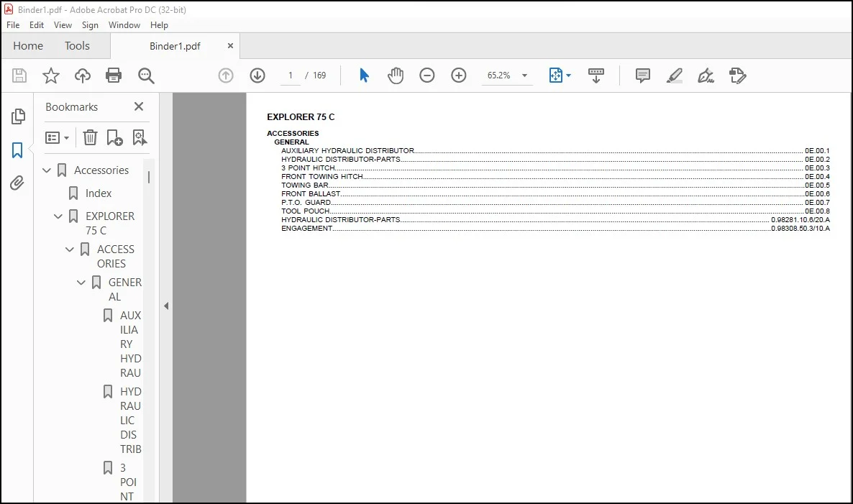Image resolution: width=853 pixels, height=504 pixels.
Task: Close the Binder1.pdf tab
Action: click(x=230, y=46)
